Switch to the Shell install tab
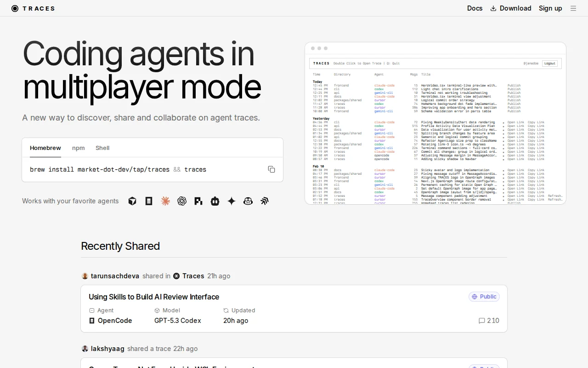 point(102,148)
